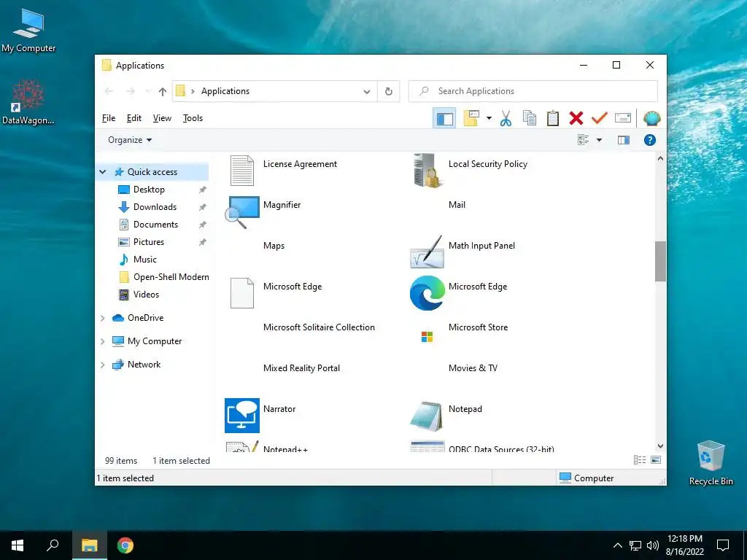
Task: Select the Mail item text
Action: [x=457, y=205]
